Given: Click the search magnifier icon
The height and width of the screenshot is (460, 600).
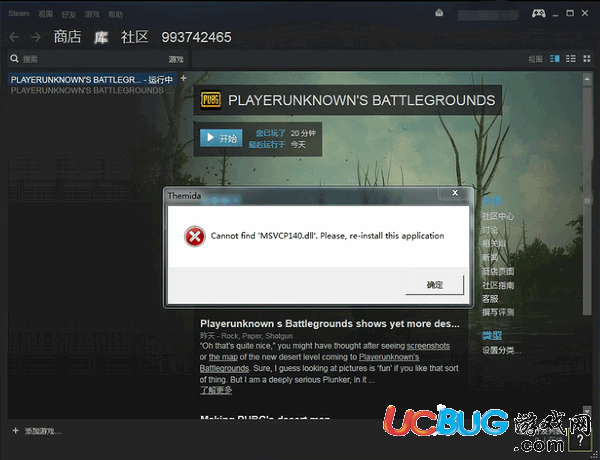Looking at the screenshot, I should (x=15, y=59).
